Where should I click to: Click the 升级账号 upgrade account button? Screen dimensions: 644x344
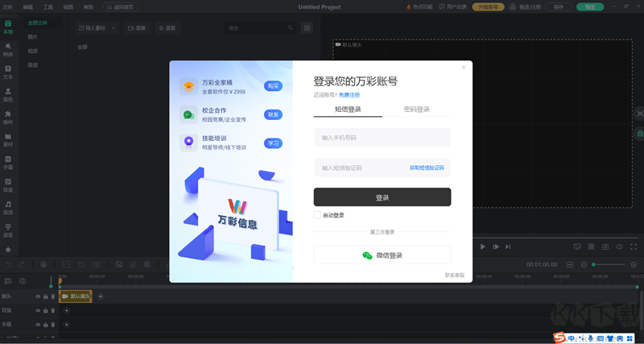click(488, 7)
